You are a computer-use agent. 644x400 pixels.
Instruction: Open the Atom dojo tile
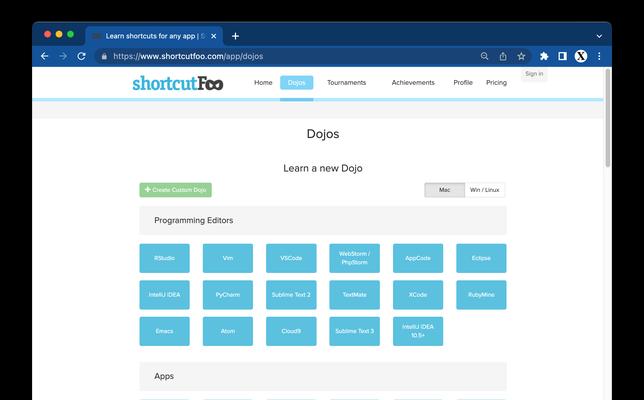[x=228, y=331]
